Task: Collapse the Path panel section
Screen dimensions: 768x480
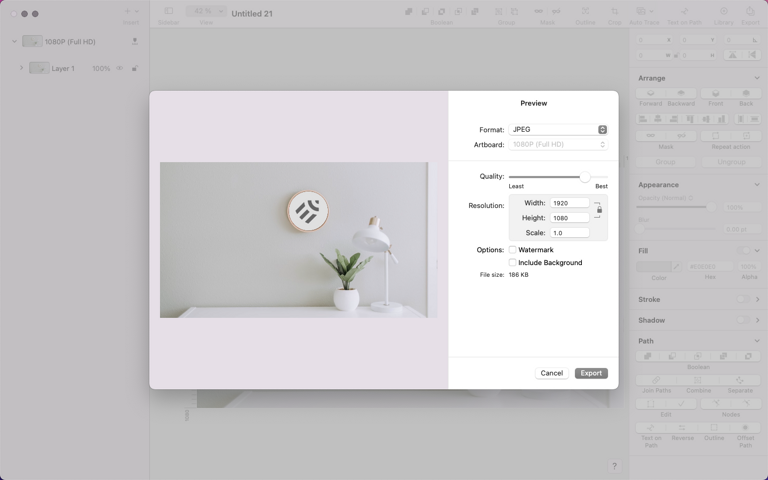Action: point(757,341)
